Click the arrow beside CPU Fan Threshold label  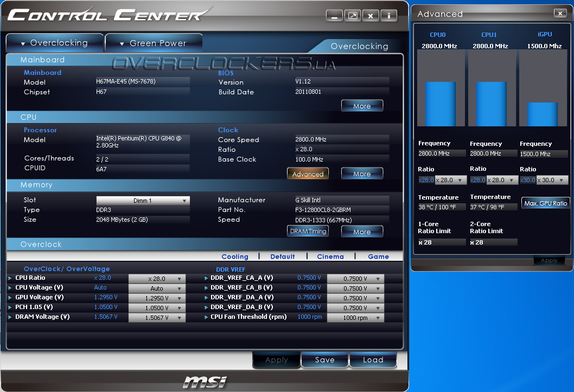[x=206, y=317]
